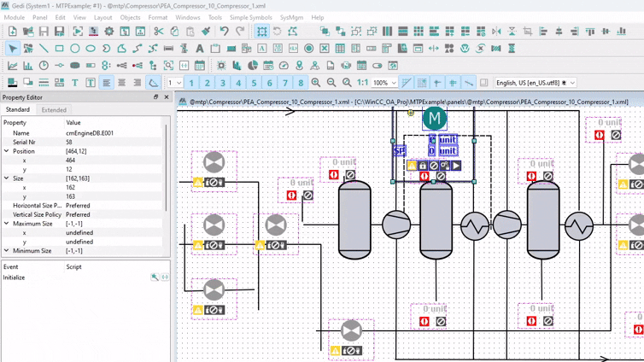Screen dimensions: 644x362
Task: Click the Property Editor vertical scrollbar
Action: coord(167,167)
